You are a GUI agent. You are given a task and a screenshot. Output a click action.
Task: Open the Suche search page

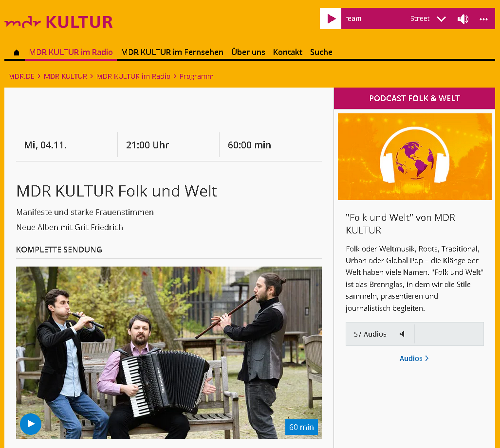coord(321,52)
